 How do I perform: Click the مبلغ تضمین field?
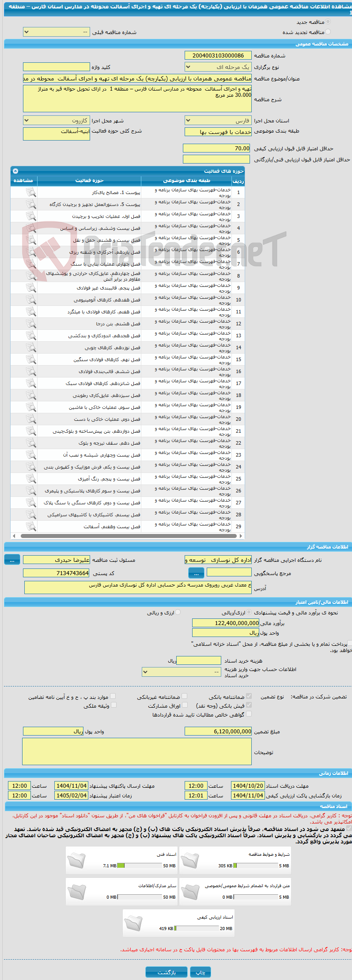click(218, 731)
